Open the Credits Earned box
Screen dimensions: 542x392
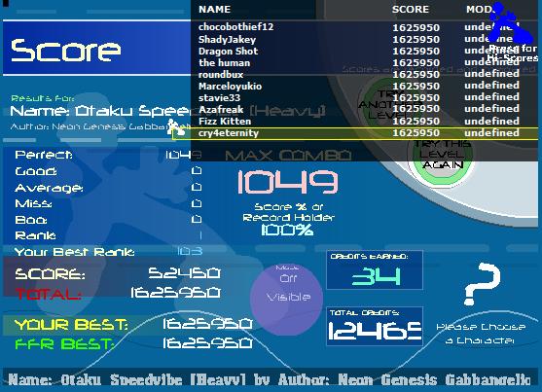click(375, 270)
